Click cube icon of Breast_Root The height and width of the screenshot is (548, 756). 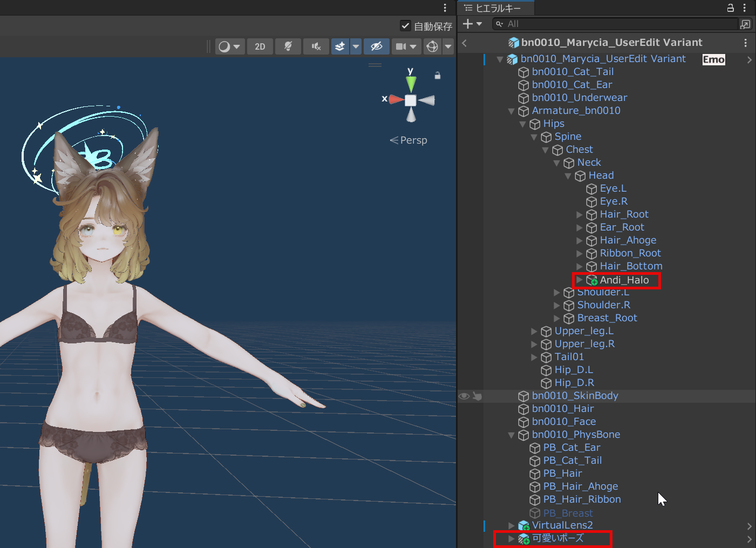point(569,319)
